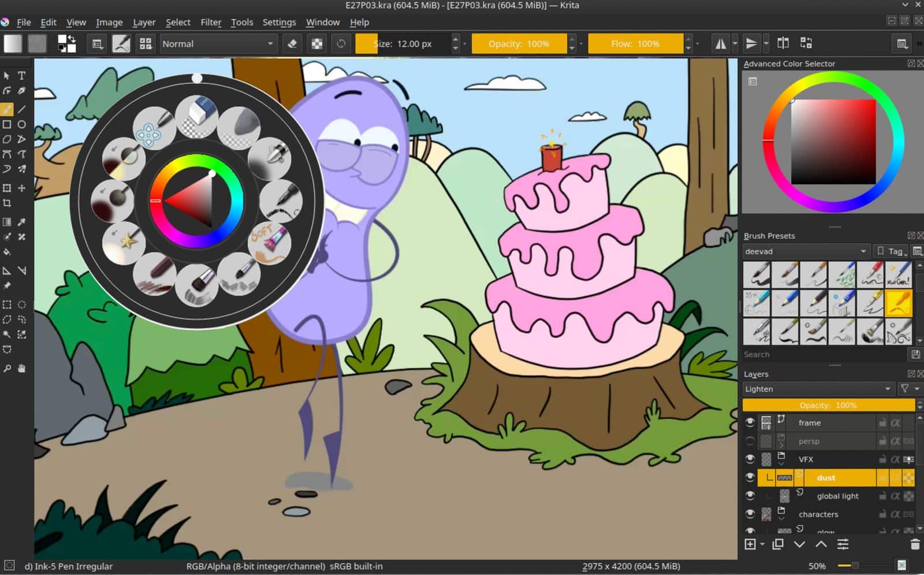Viewport: 924px width, 575px height.
Task: Open the Fill Patterns button
Action: coord(37,44)
